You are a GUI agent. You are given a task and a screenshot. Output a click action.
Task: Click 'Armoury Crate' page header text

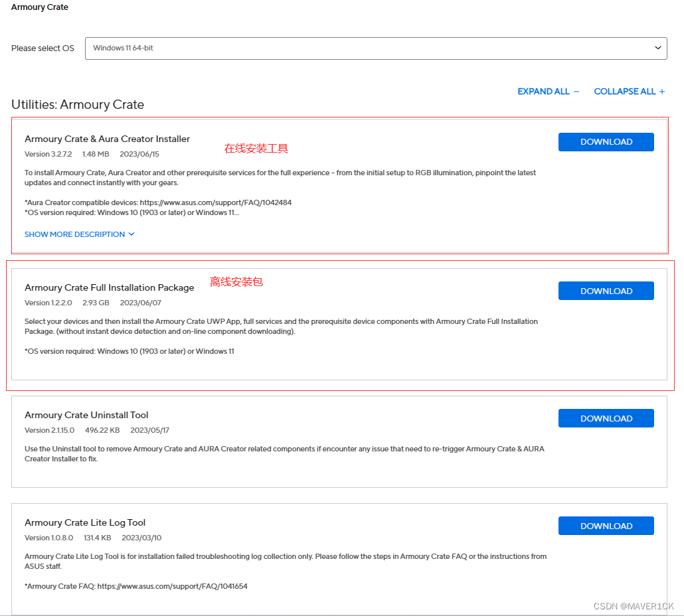[40, 7]
